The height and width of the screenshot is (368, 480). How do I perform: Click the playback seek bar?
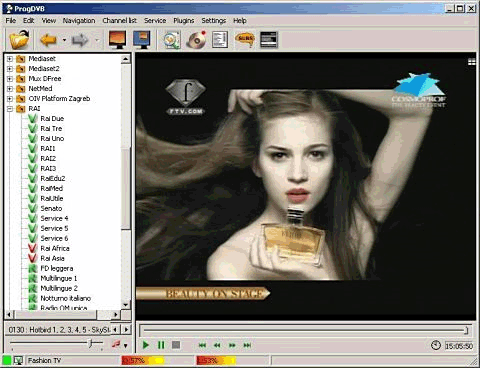(305, 331)
